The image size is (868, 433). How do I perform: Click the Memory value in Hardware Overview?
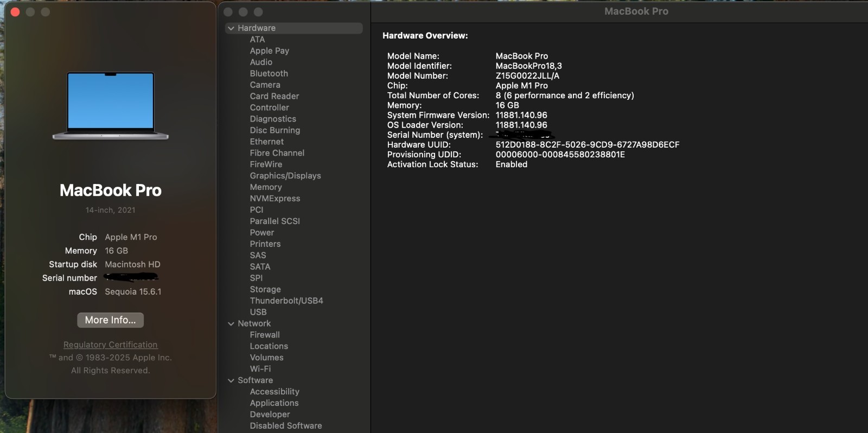(x=507, y=105)
